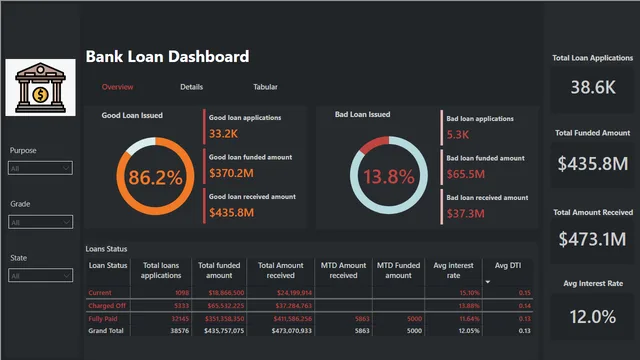
Task: Click the 33.2K good loan applications value
Action: (223, 134)
